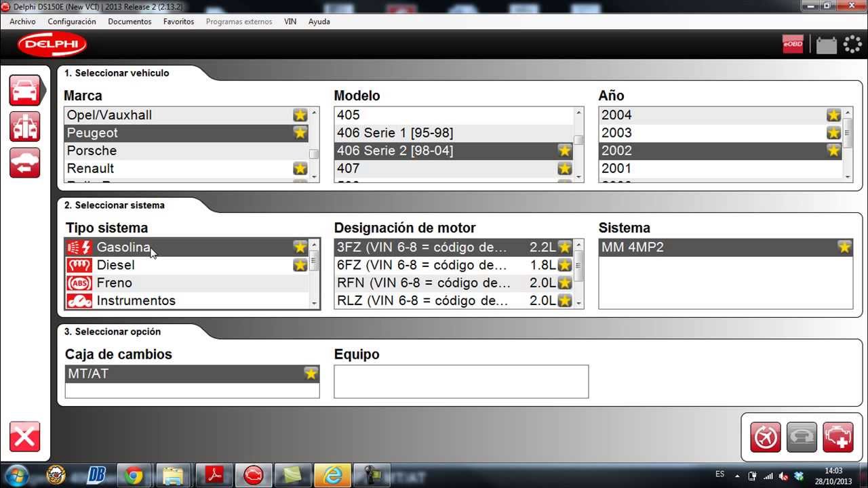This screenshot has height=488, width=868.
Task: Open Windows Start button
Action: (16, 474)
